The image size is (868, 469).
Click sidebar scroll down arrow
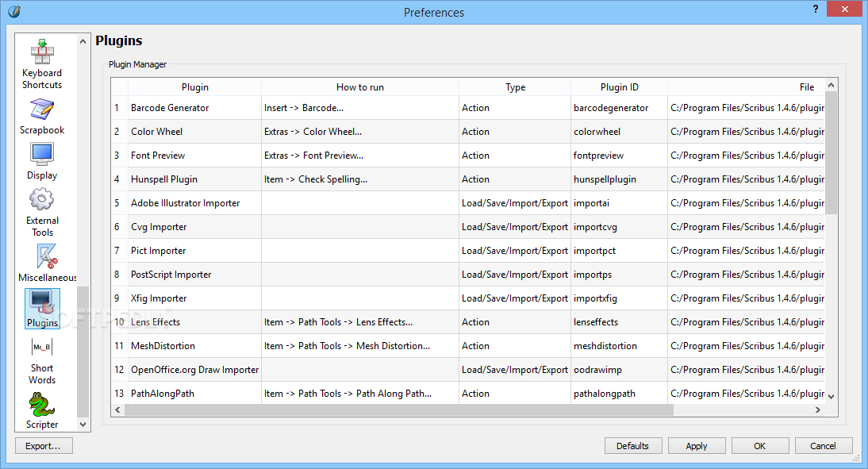pyautogui.click(x=83, y=424)
